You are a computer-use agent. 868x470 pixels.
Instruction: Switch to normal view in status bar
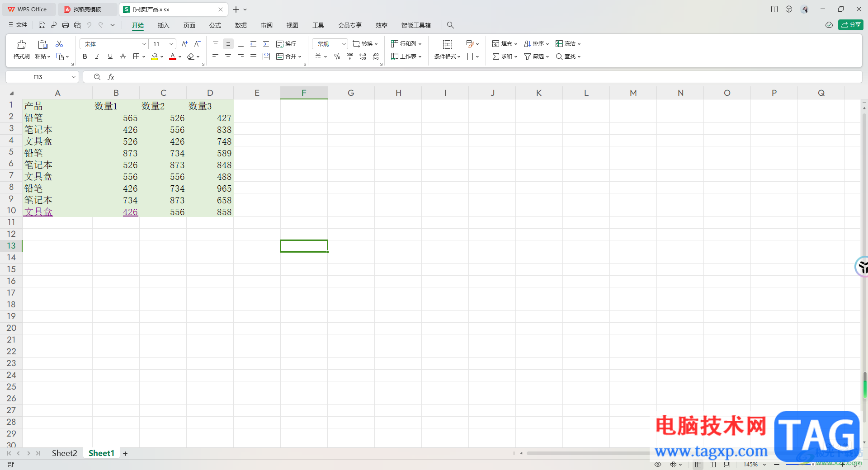click(x=698, y=465)
